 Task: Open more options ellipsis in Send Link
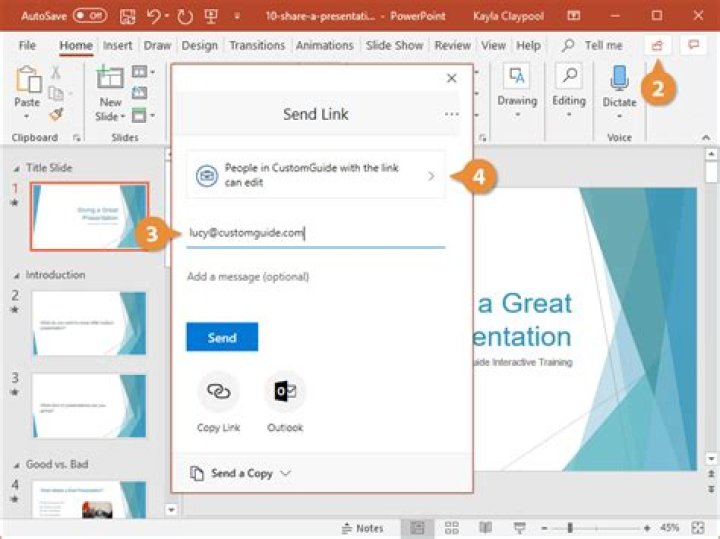(x=451, y=114)
